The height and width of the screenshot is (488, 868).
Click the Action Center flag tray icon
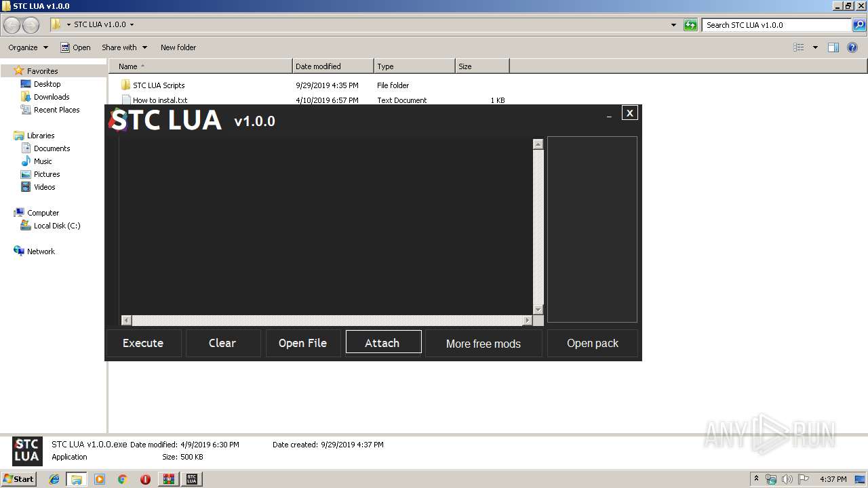804,479
